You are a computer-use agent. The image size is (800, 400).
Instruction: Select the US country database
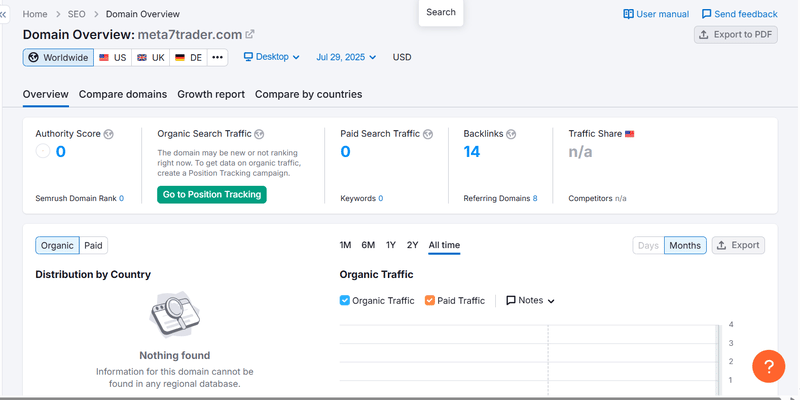113,58
